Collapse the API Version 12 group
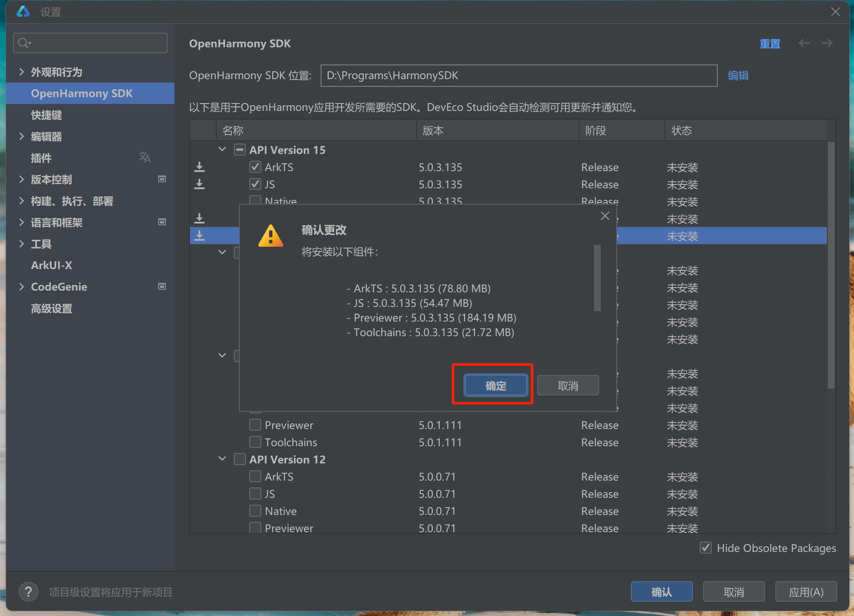 click(222, 459)
